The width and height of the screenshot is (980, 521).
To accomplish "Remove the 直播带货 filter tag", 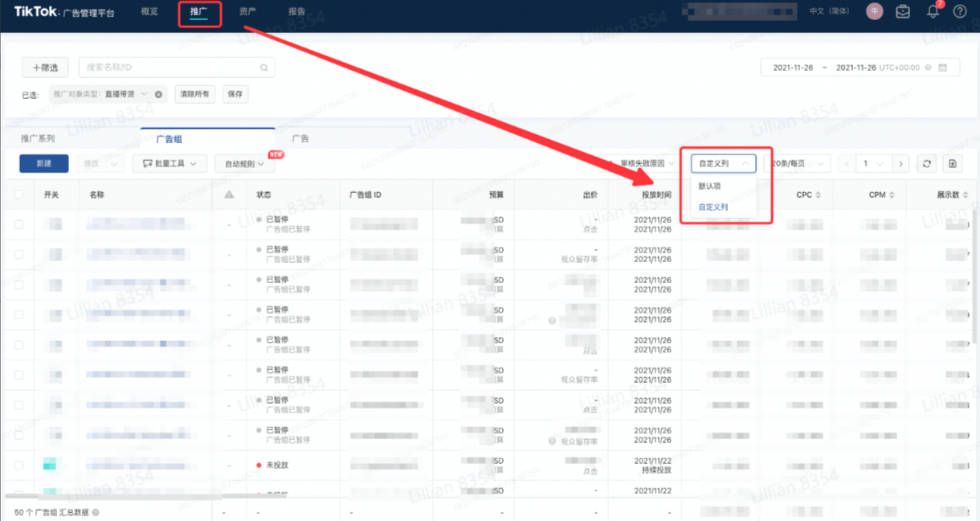I will point(158,94).
